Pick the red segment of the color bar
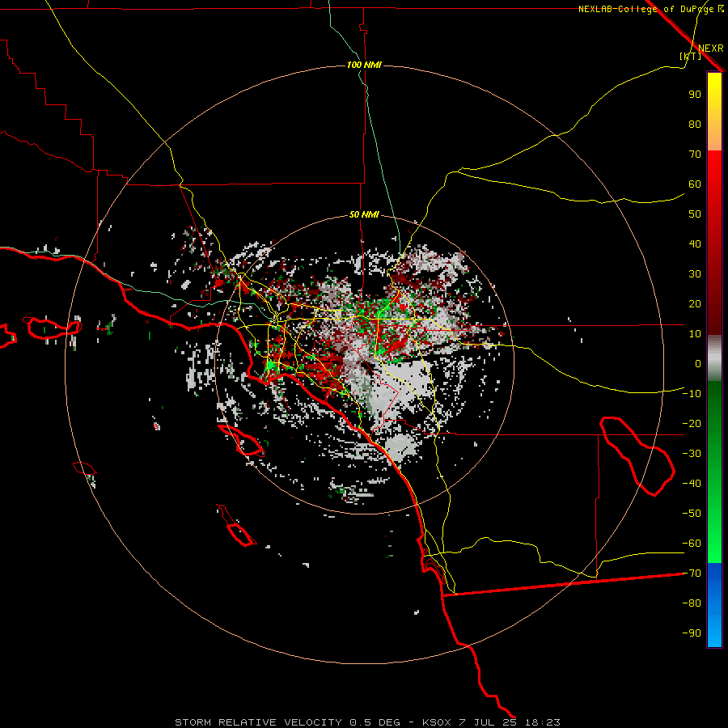Viewport: 728px width, 728px height. point(714,243)
